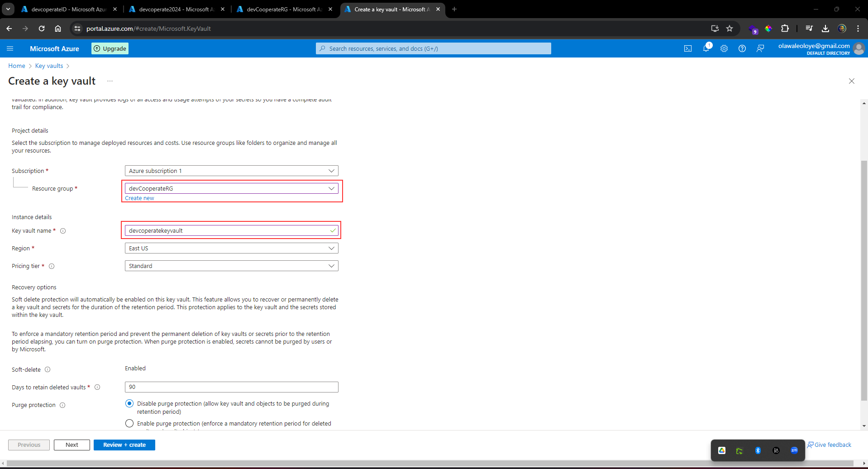Click the Purge protection info icon
Image resolution: width=868 pixels, height=469 pixels.
62,405
